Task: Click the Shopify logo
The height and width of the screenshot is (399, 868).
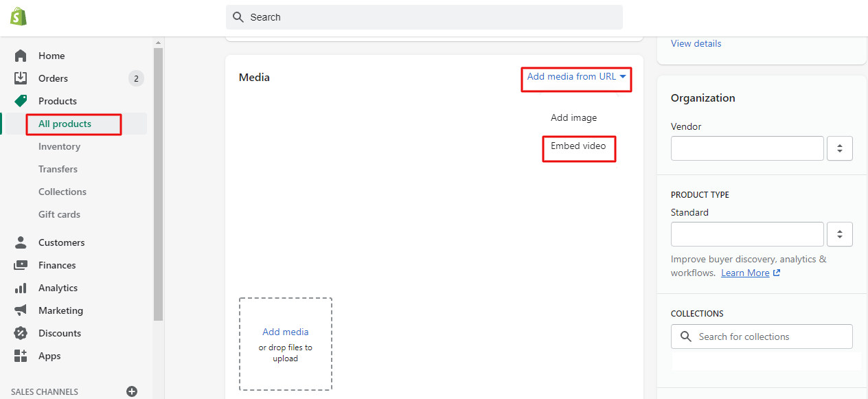Action: [19, 15]
